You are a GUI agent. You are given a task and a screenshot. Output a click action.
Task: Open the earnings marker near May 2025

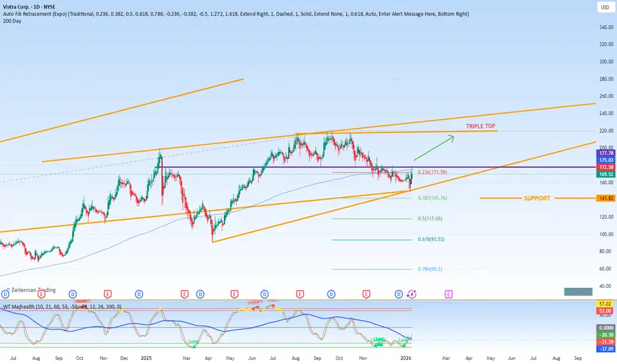[234, 294]
